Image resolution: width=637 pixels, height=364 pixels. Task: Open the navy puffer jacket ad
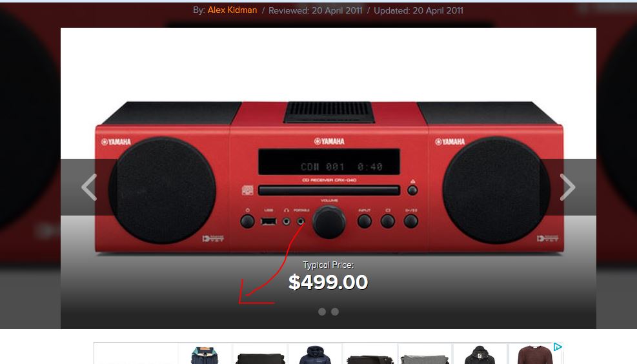(x=315, y=355)
